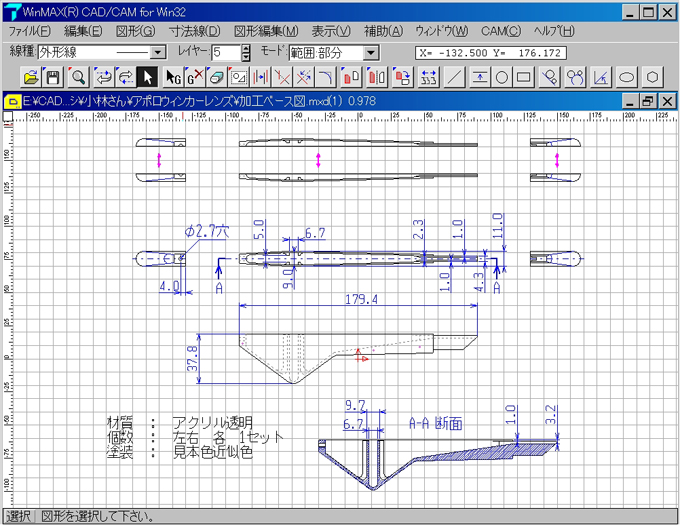The width and height of the screenshot is (680, 525).
Task: Click the redo arrow icon
Action: click(125, 77)
